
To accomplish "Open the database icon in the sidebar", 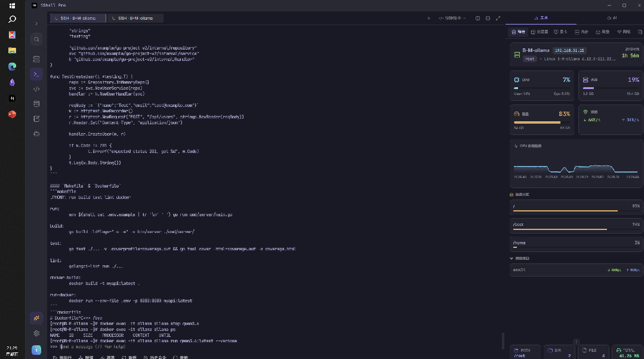I will pyautogui.click(x=36, y=103).
